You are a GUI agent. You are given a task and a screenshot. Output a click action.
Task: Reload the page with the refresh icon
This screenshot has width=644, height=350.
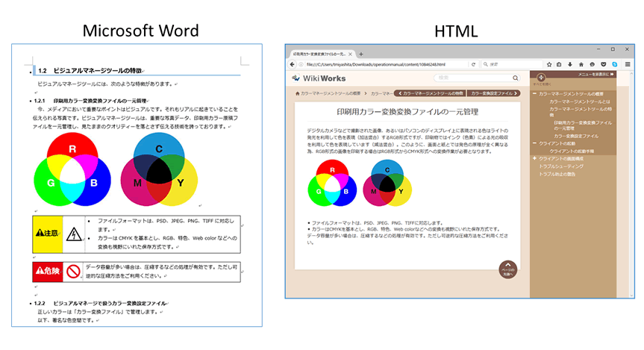pos(473,64)
